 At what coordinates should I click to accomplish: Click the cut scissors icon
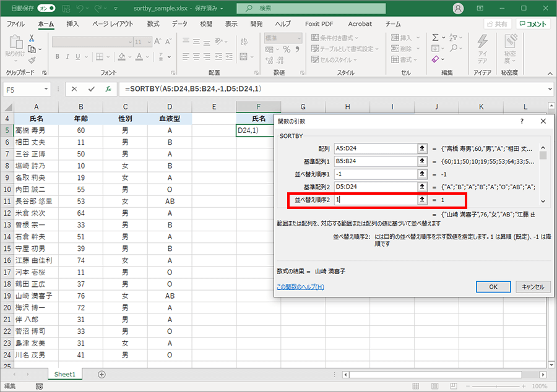click(x=32, y=38)
